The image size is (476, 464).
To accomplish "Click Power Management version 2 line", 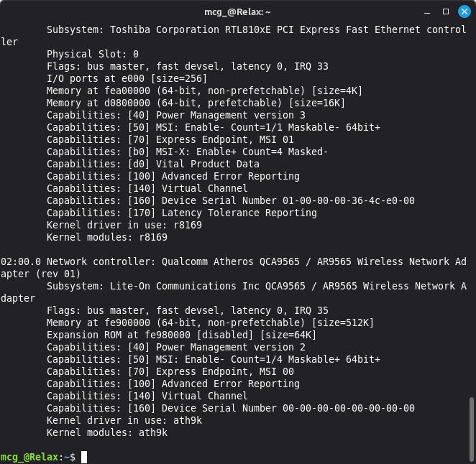I will pos(176,347).
